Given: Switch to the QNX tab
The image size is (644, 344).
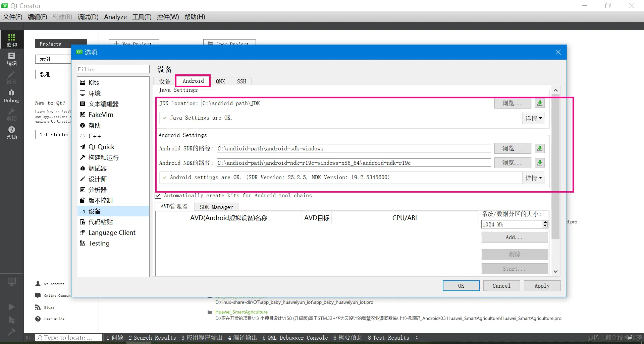Looking at the screenshot, I should tap(220, 81).
